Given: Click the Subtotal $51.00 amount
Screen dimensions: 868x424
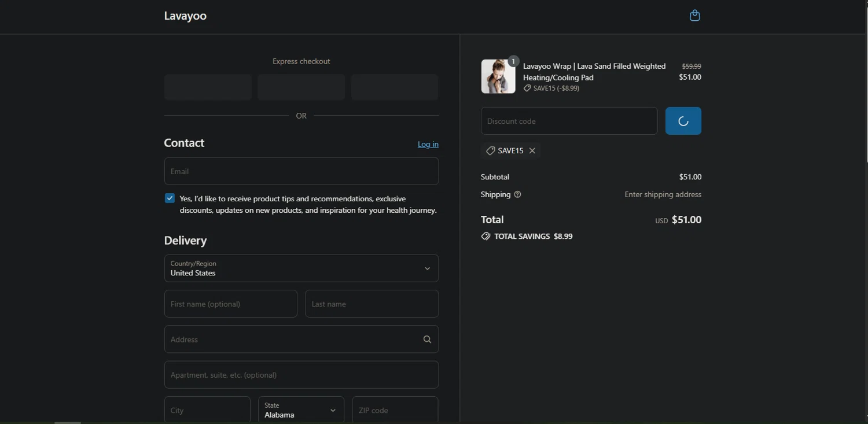Looking at the screenshot, I should point(690,177).
